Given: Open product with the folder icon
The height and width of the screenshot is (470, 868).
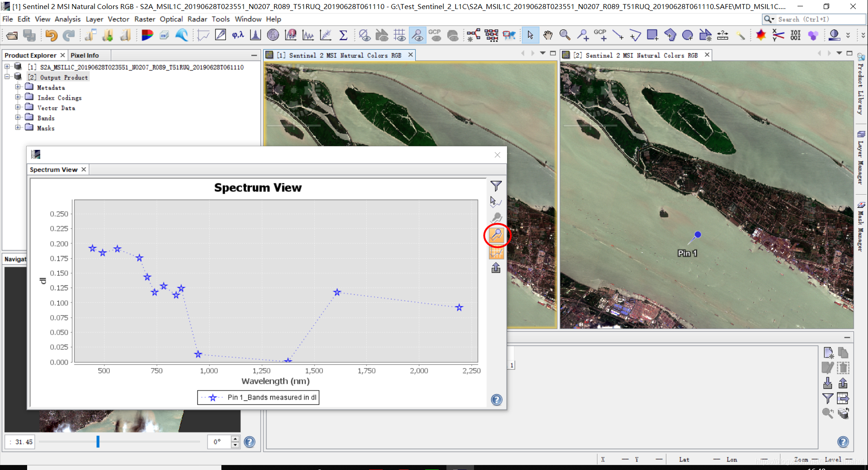Looking at the screenshot, I should click(x=12, y=35).
